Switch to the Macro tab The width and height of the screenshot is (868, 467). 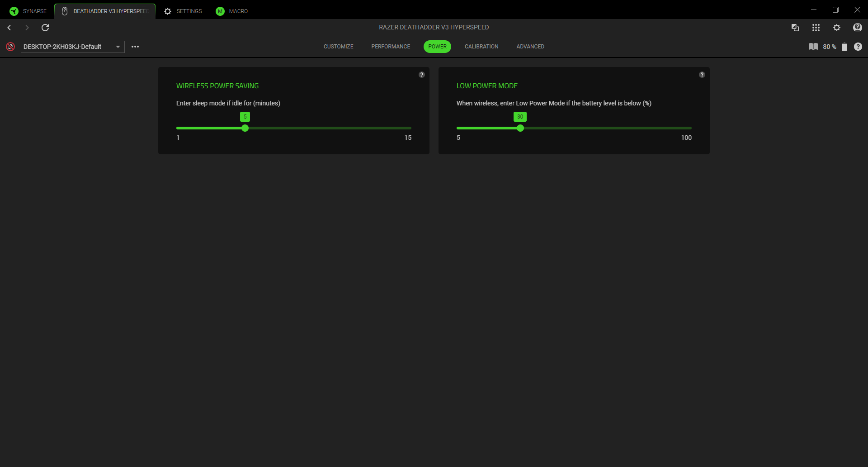(x=232, y=11)
